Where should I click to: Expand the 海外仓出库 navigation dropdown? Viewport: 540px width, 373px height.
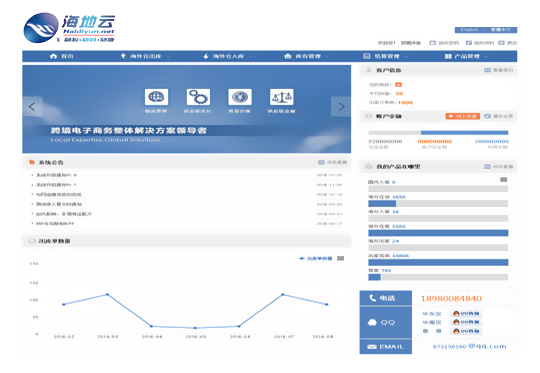pos(145,56)
